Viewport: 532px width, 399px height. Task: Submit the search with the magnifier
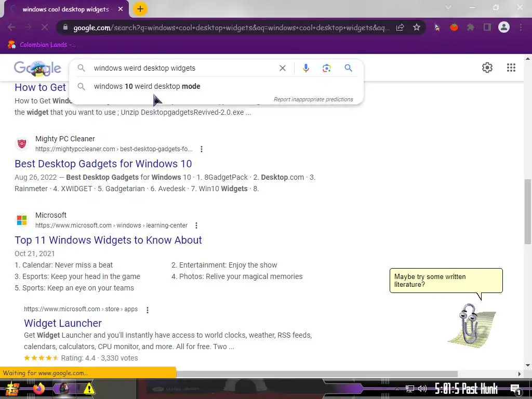point(348,68)
